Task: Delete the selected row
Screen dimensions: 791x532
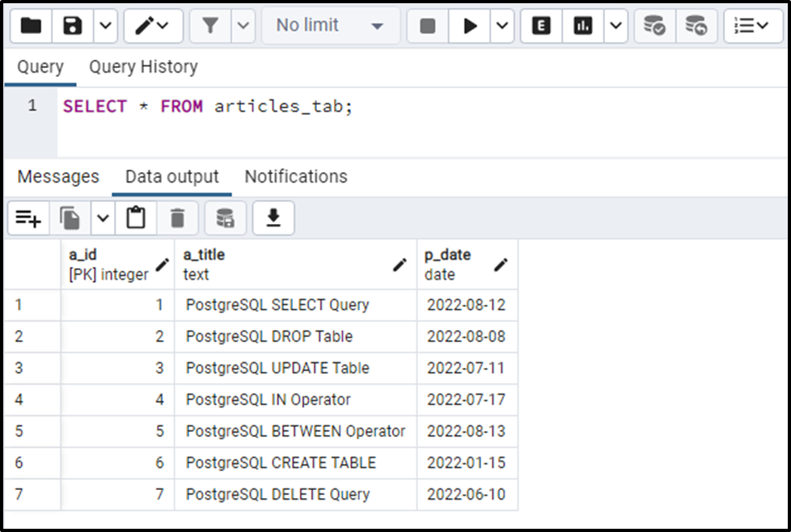Action: click(x=177, y=217)
